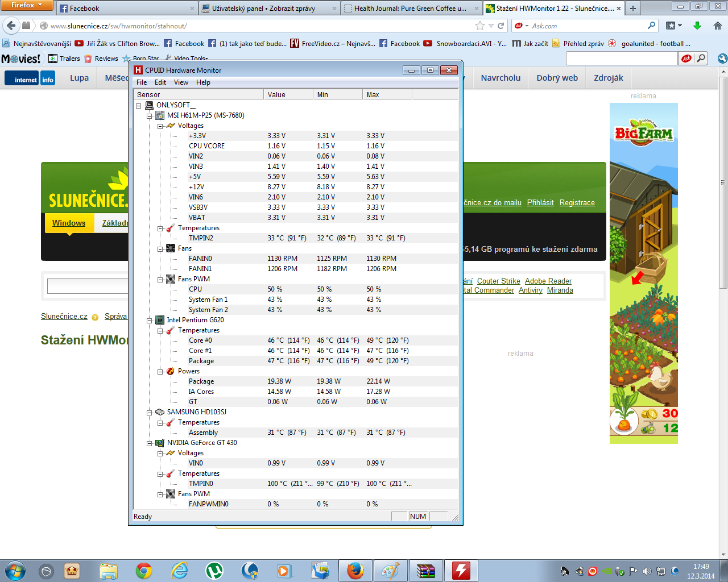Open WinRAR from the taskbar
Image resolution: width=728 pixels, height=582 pixels.
click(x=425, y=571)
